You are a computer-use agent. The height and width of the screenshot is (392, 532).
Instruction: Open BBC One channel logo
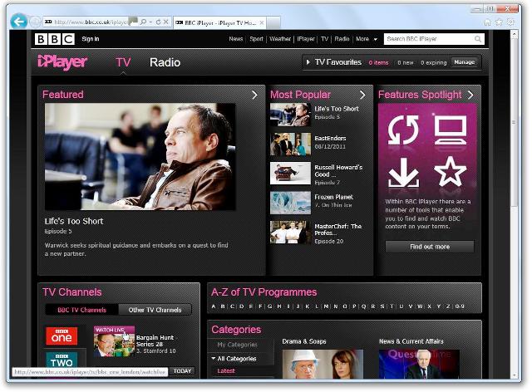point(62,336)
